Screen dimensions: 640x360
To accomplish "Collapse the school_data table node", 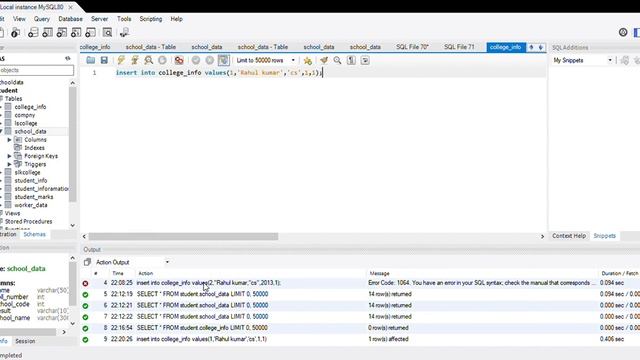I will [x=1, y=131].
